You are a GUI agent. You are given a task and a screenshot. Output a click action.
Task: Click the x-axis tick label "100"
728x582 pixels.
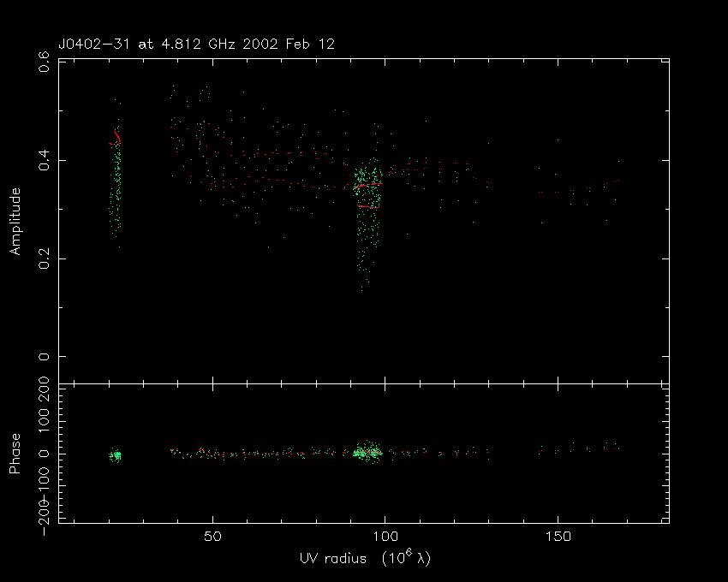(x=385, y=537)
